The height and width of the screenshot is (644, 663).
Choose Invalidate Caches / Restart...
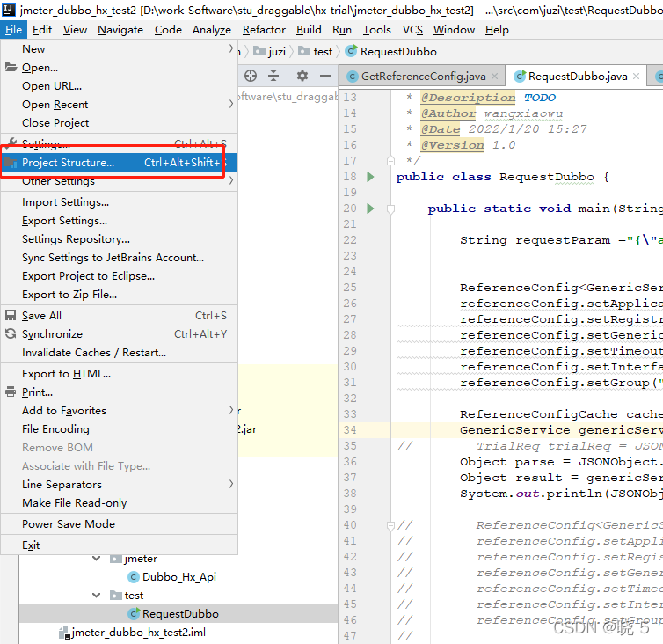coord(120,353)
